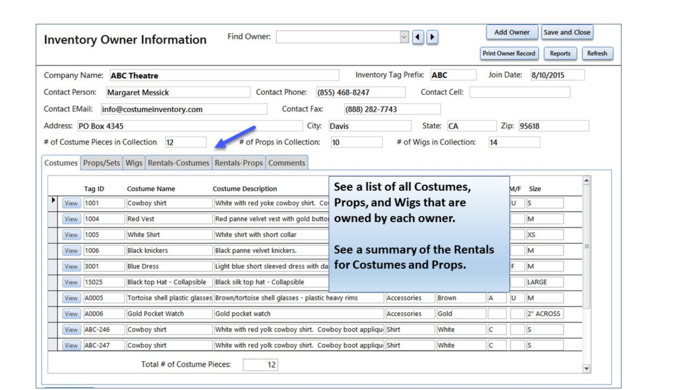This screenshot has height=390, width=693.
Task: Switch to the Costumes tab
Action: coord(61,163)
